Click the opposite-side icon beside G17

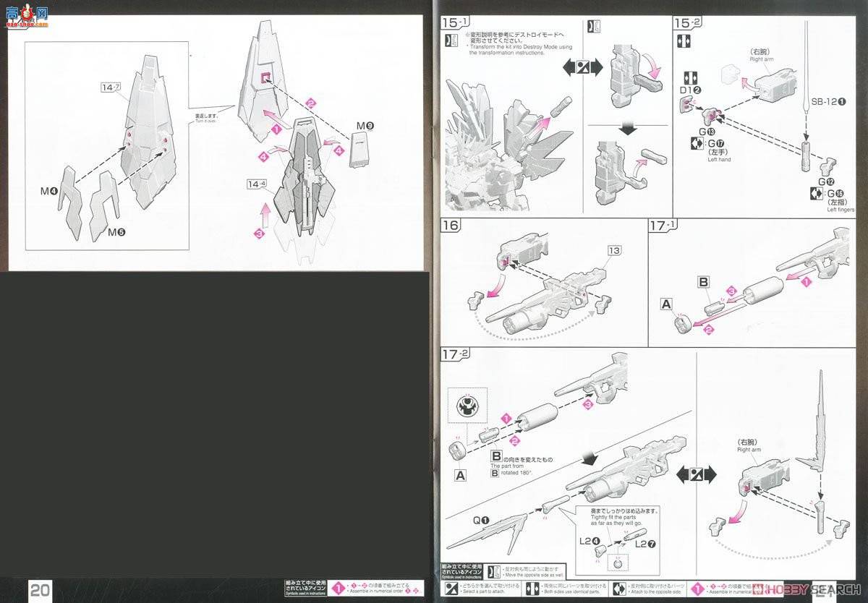point(696,143)
